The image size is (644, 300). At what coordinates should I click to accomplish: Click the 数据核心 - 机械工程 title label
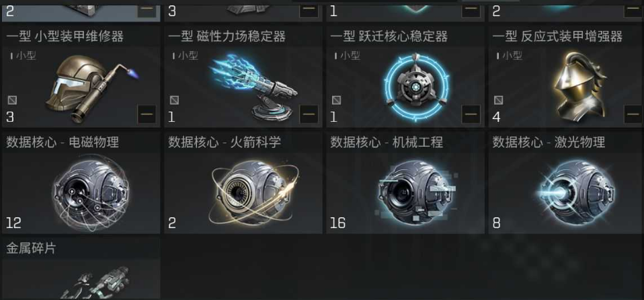387,143
